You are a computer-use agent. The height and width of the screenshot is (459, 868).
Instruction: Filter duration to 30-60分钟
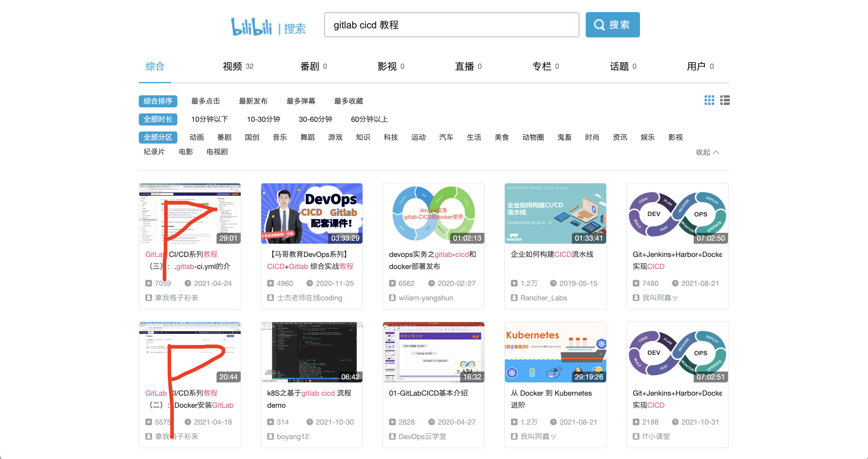point(315,119)
